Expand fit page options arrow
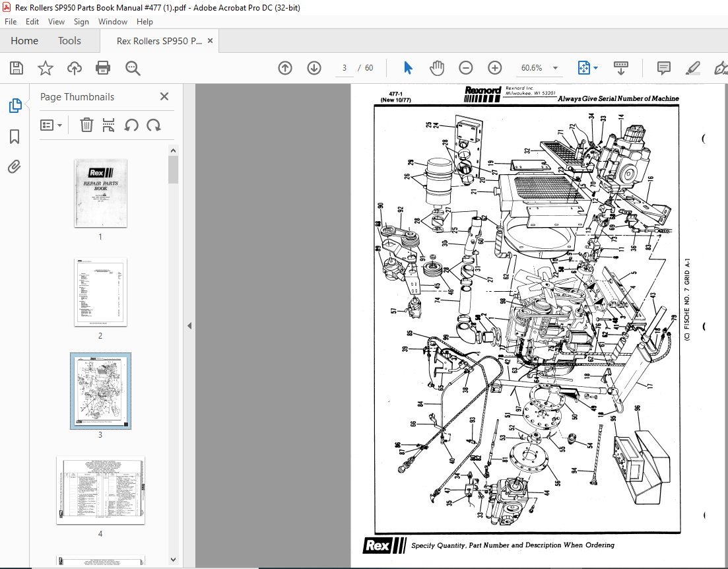 (x=596, y=68)
